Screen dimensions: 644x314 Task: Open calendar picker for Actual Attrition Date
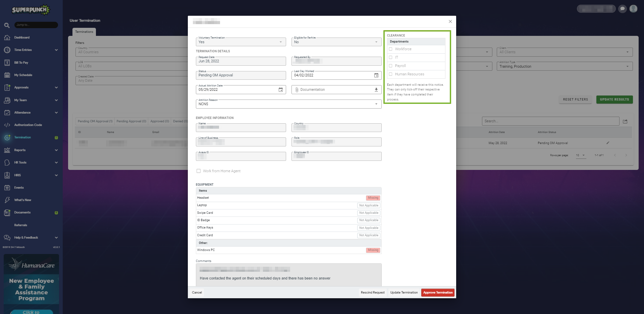coord(281,90)
